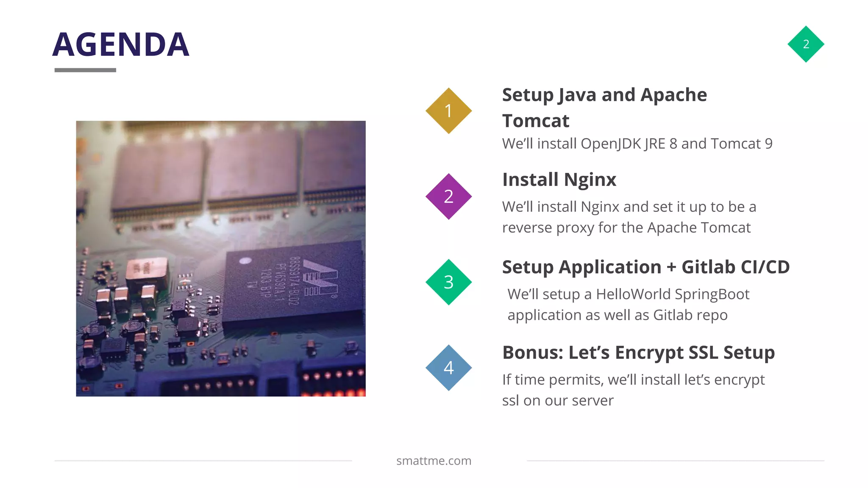Click the green slide number diamond badge

tap(806, 44)
